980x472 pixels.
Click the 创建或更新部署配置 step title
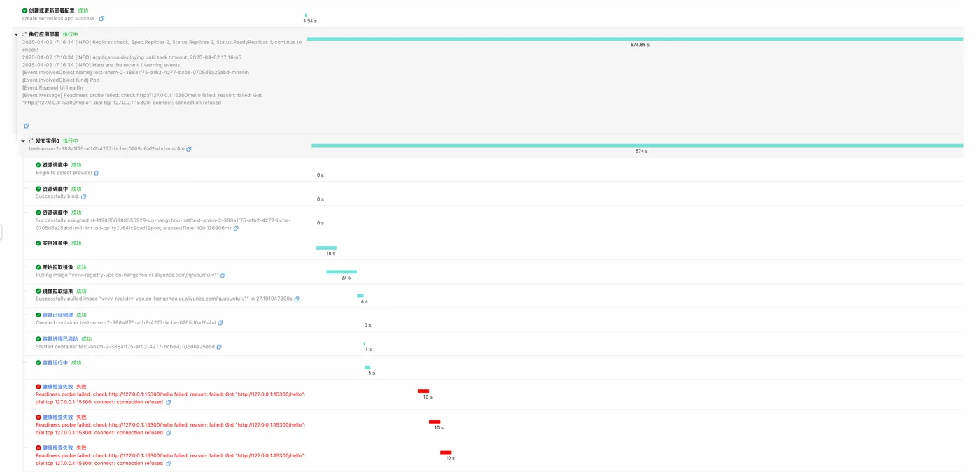[52, 11]
